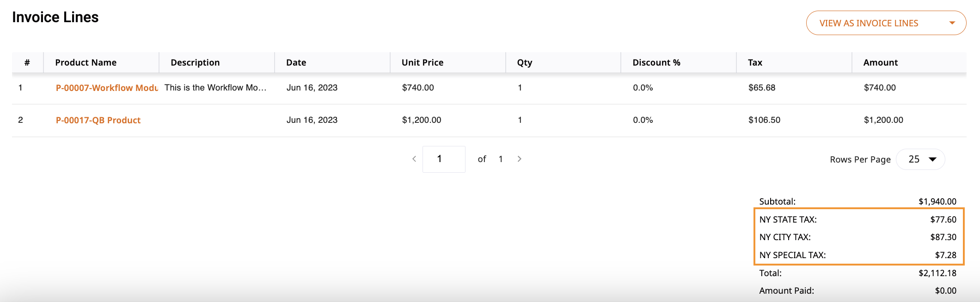
Task: Sort by Date column header
Action: click(x=296, y=62)
